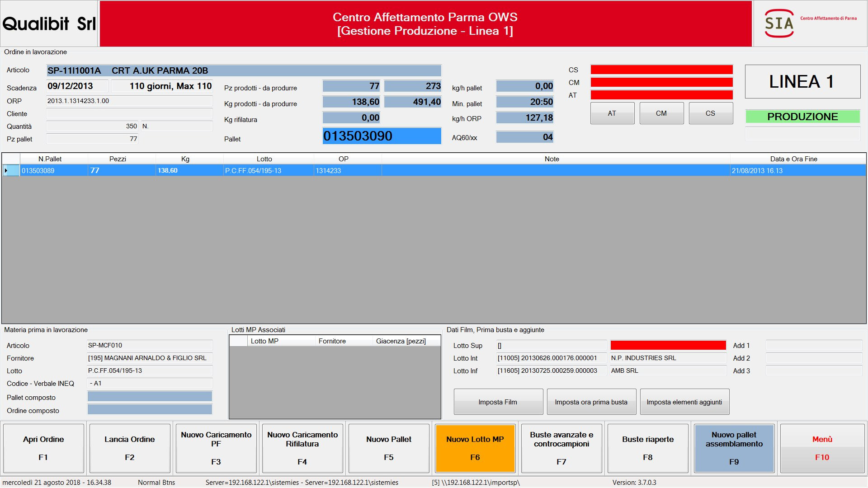Viewport: 868px width, 488px height.
Task: Toggle the CM status button
Action: (x=661, y=113)
